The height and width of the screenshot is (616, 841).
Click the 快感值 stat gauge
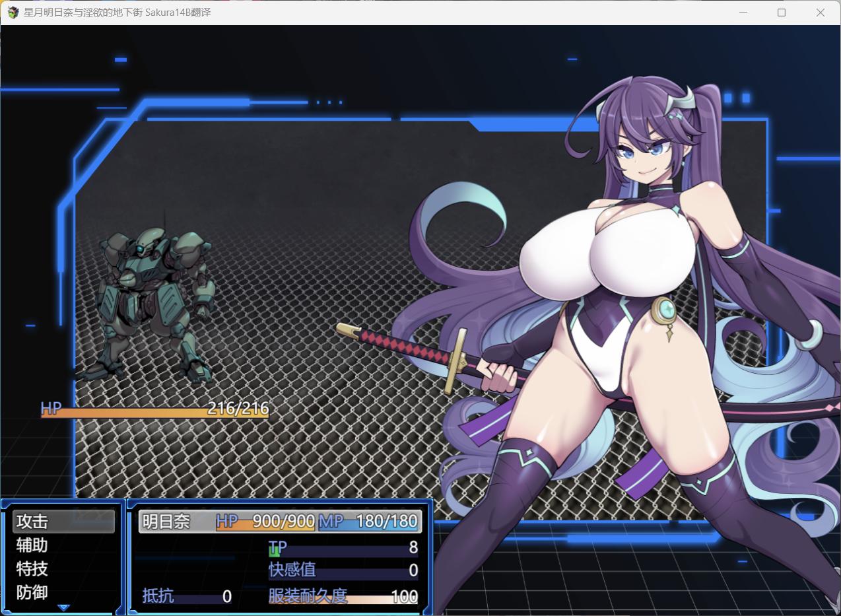[343, 570]
